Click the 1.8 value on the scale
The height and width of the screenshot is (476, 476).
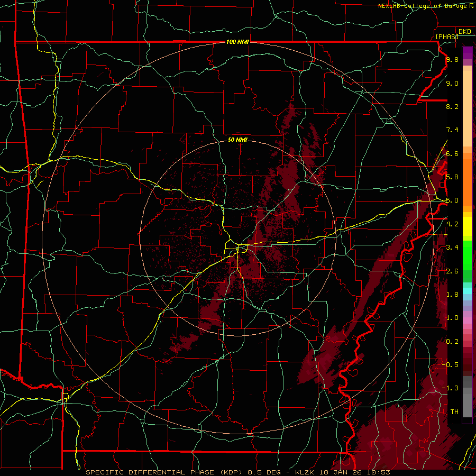(452, 295)
